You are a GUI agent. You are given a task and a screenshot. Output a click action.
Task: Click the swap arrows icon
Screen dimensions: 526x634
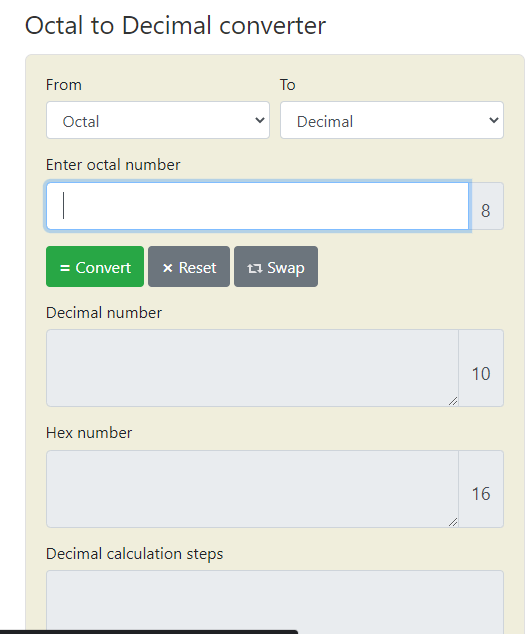pos(255,268)
